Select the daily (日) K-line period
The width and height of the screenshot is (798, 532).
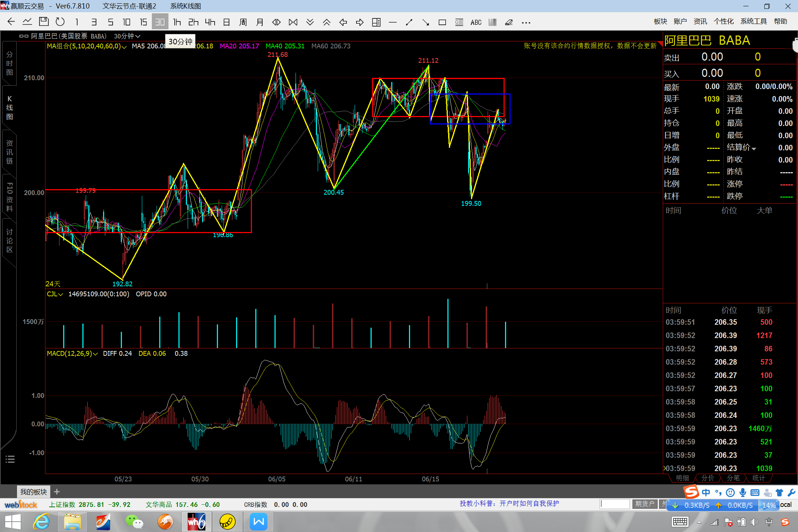click(x=226, y=22)
